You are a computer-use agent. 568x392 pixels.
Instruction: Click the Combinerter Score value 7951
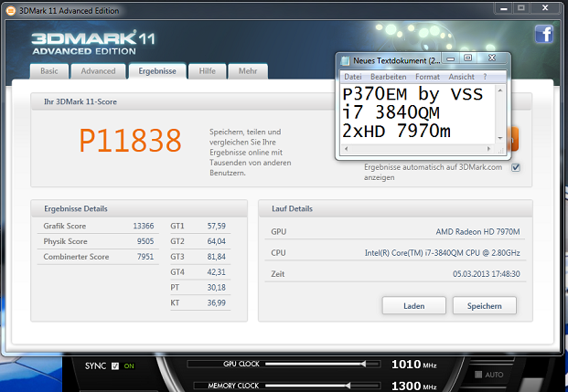[x=145, y=257]
